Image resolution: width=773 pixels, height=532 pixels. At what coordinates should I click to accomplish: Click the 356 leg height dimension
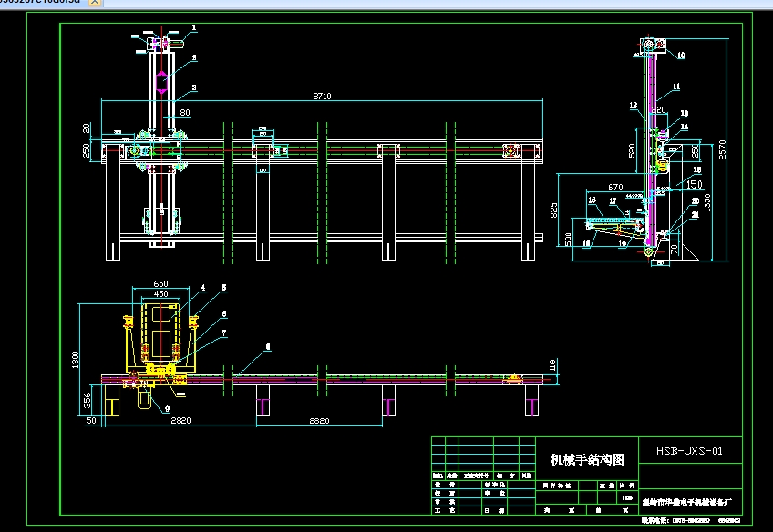pos(87,400)
